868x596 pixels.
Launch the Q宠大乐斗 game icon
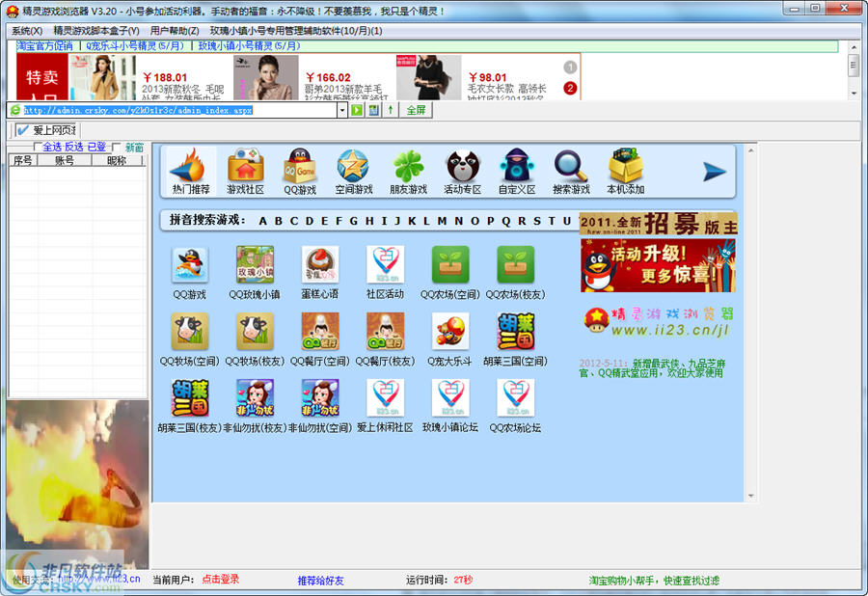(x=449, y=331)
